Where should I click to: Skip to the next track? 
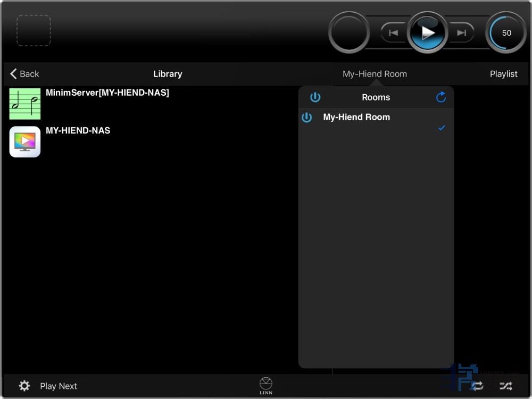tap(462, 33)
